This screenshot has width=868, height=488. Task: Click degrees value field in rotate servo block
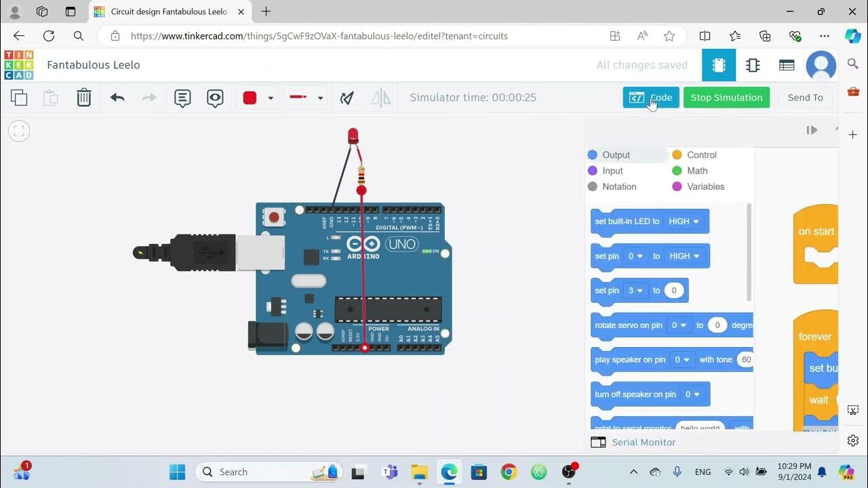(x=717, y=325)
